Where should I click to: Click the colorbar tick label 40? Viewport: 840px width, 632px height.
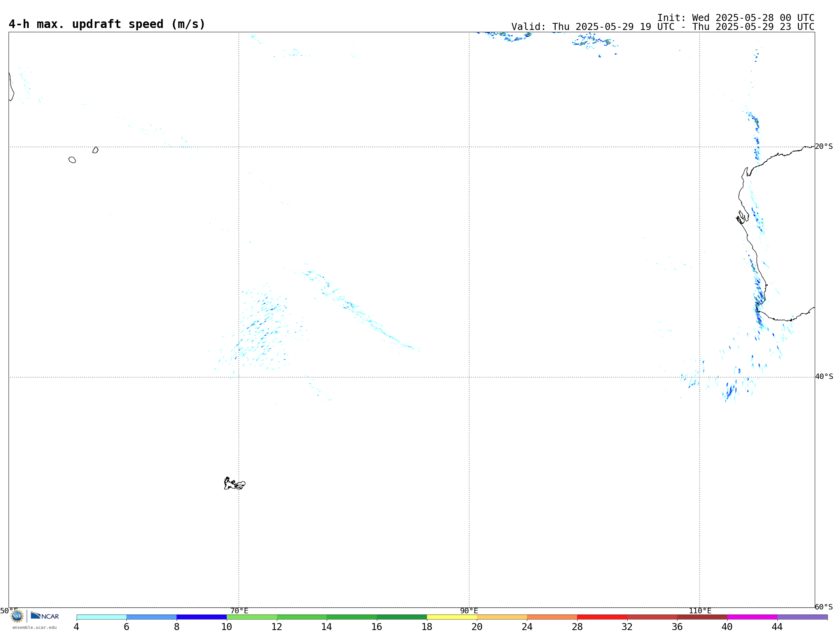(727, 627)
